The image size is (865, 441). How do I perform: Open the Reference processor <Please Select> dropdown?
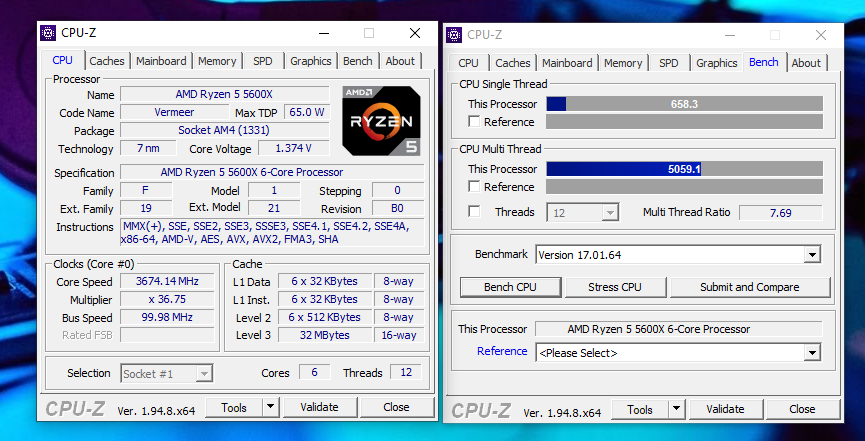[x=811, y=353]
